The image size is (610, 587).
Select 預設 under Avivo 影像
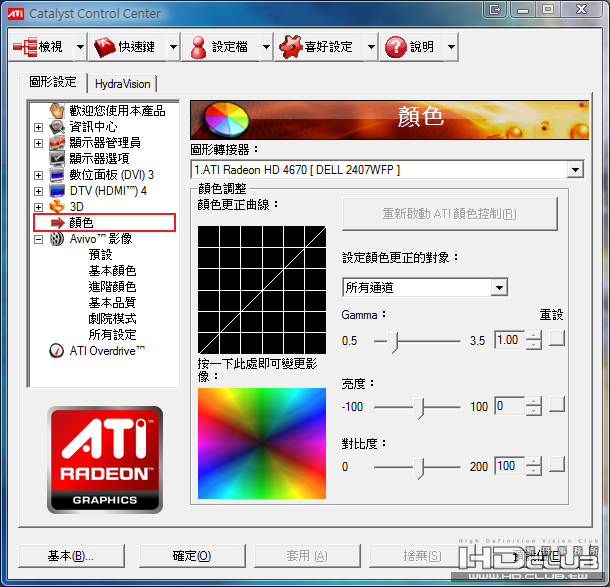click(x=100, y=255)
